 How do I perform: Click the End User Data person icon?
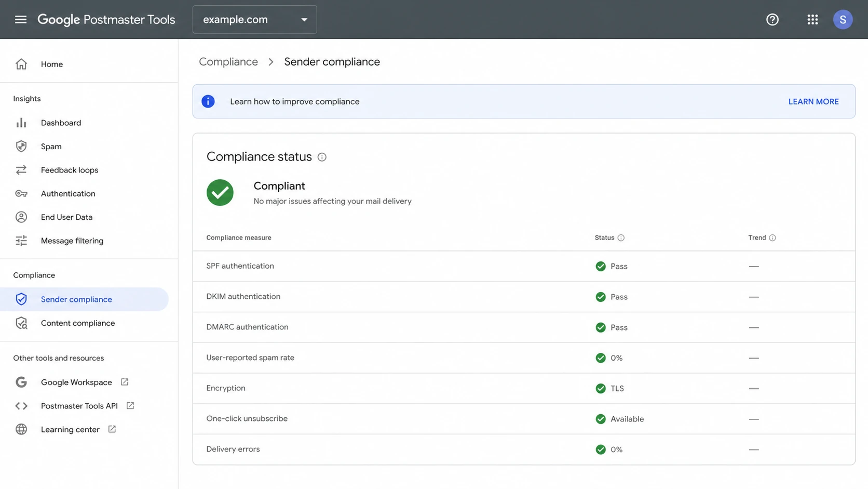click(21, 217)
